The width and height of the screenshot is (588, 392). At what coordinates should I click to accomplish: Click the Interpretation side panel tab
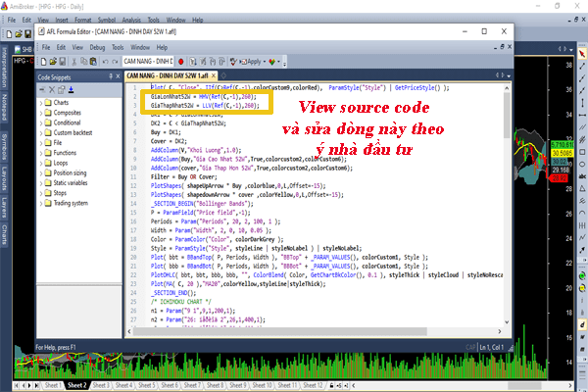(x=4, y=68)
